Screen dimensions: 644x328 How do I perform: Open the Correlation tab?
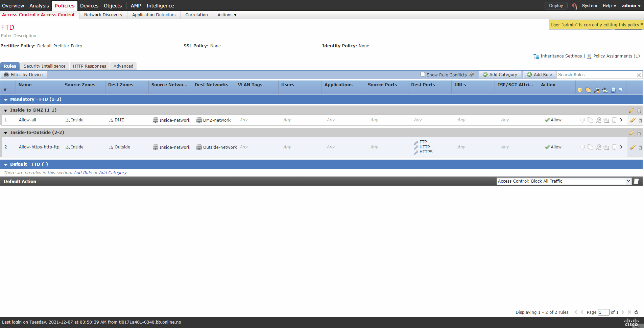click(196, 15)
